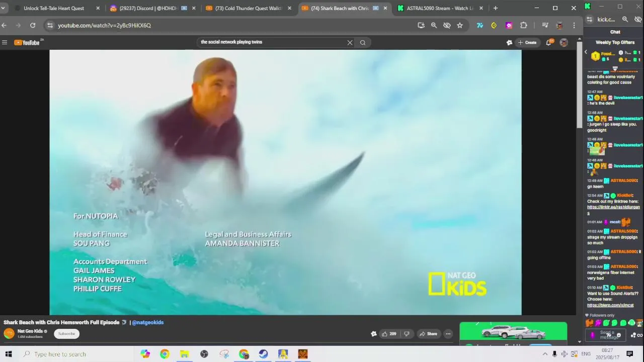Reload the page in Chrome

coord(33,25)
